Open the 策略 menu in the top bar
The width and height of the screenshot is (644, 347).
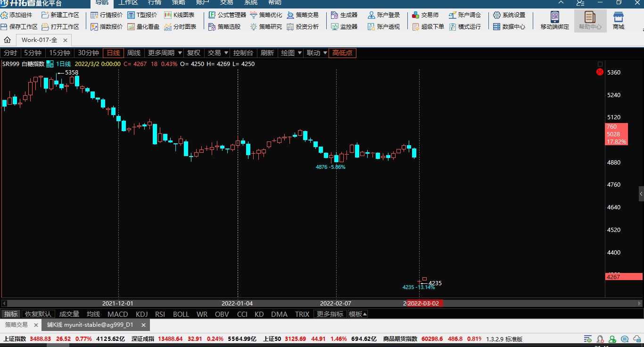click(179, 2)
